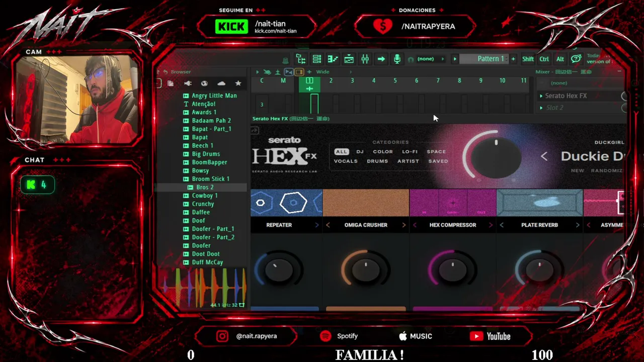The image size is (644, 362).
Task: Toggle the Serato Hex FX slot enable knob
Action: coord(624,96)
